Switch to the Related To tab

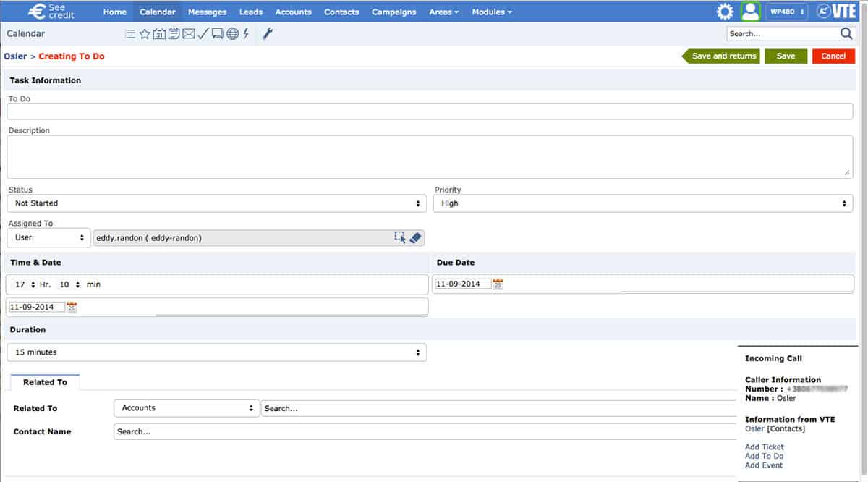point(45,382)
